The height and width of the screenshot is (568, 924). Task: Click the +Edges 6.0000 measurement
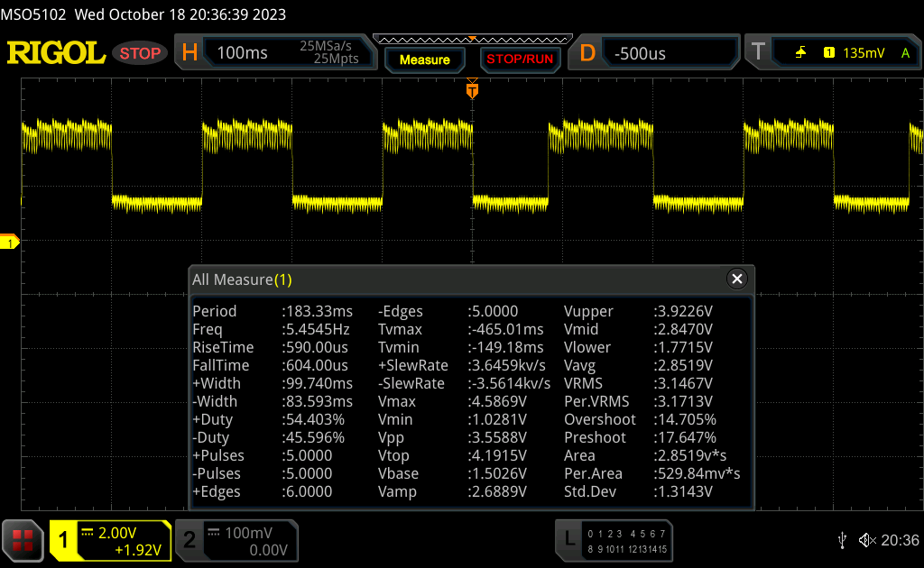[263, 492]
